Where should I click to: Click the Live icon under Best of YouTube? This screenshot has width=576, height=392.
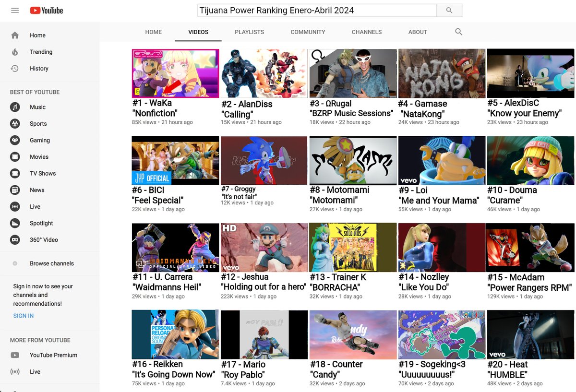point(15,206)
